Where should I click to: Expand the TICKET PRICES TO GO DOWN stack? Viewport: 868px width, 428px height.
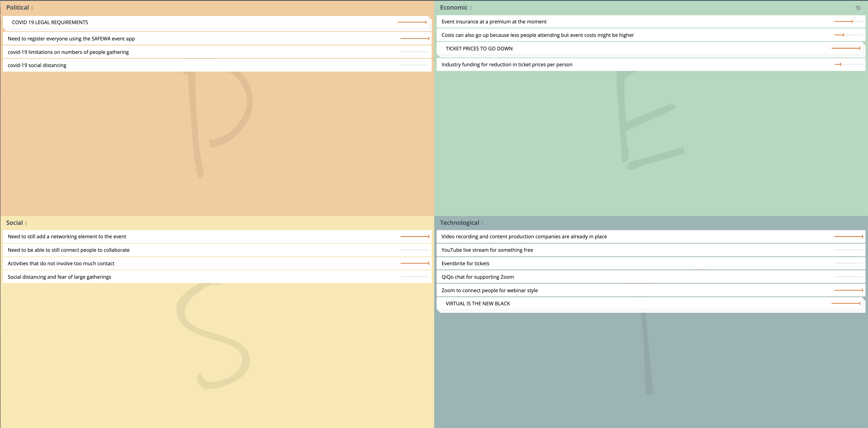click(479, 49)
